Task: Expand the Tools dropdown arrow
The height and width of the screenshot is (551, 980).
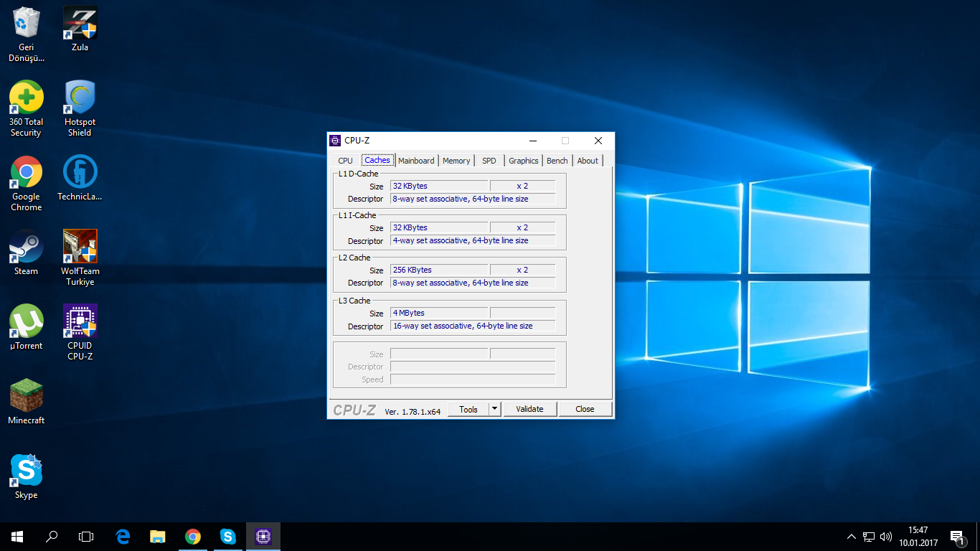Action: pos(494,409)
